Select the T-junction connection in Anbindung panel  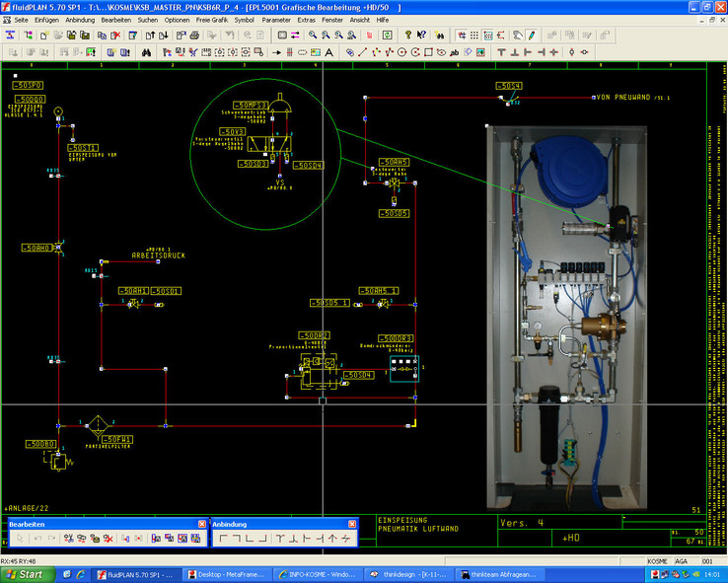tap(280, 539)
